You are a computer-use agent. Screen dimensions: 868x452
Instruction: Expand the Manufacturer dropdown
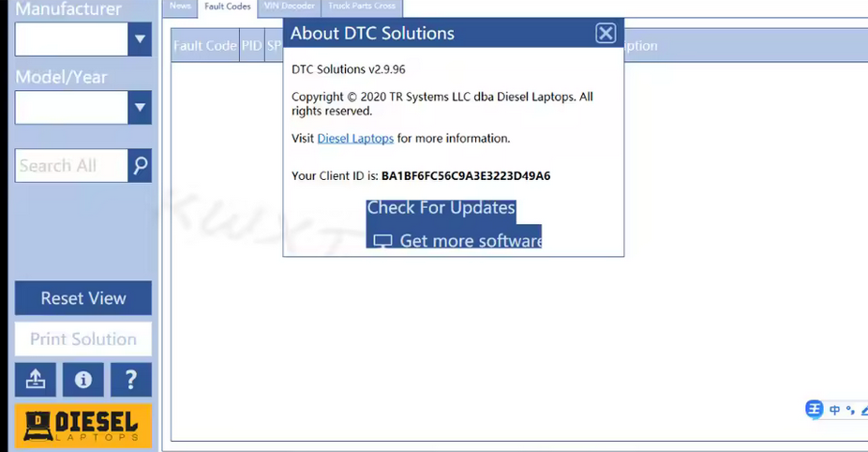pos(140,39)
